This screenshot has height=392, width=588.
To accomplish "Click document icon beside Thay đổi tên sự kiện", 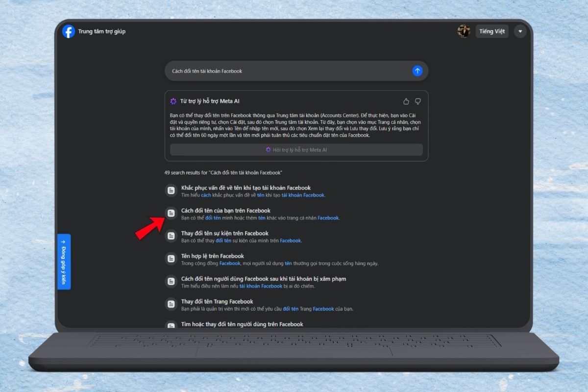I will point(171,236).
